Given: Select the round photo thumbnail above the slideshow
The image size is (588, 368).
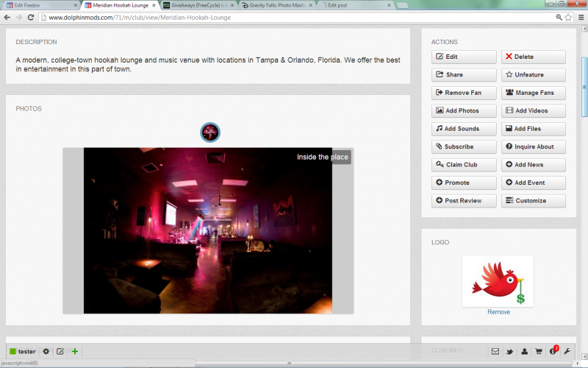Looking at the screenshot, I should [x=210, y=132].
